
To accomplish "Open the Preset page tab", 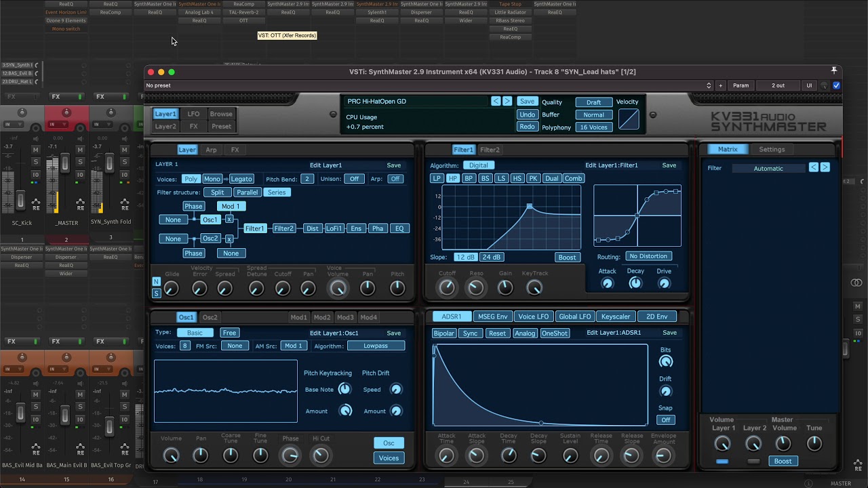I will pos(221,126).
